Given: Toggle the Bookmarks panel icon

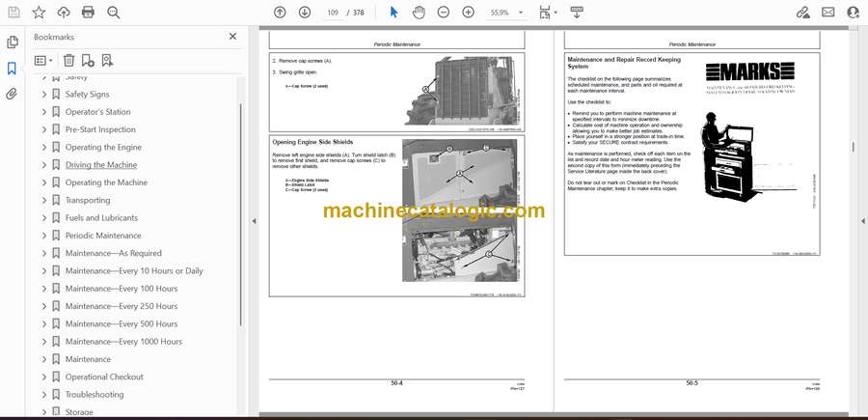Looking at the screenshot, I should [x=12, y=69].
